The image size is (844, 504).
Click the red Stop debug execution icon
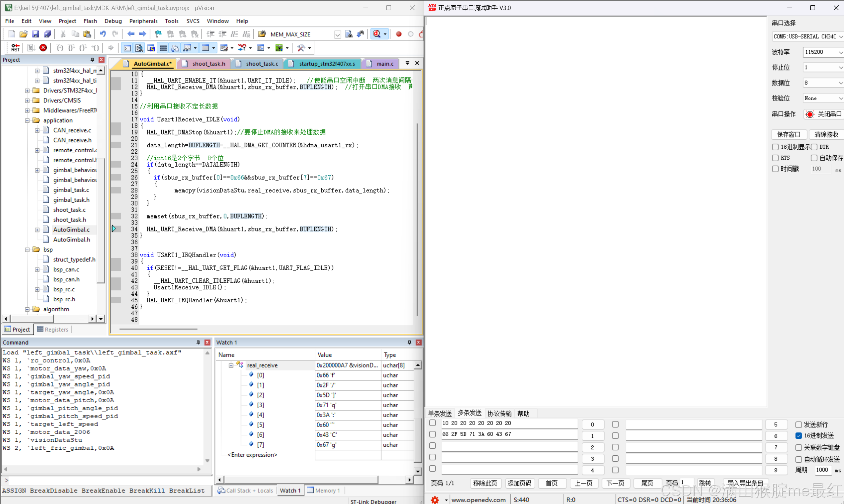coord(43,48)
